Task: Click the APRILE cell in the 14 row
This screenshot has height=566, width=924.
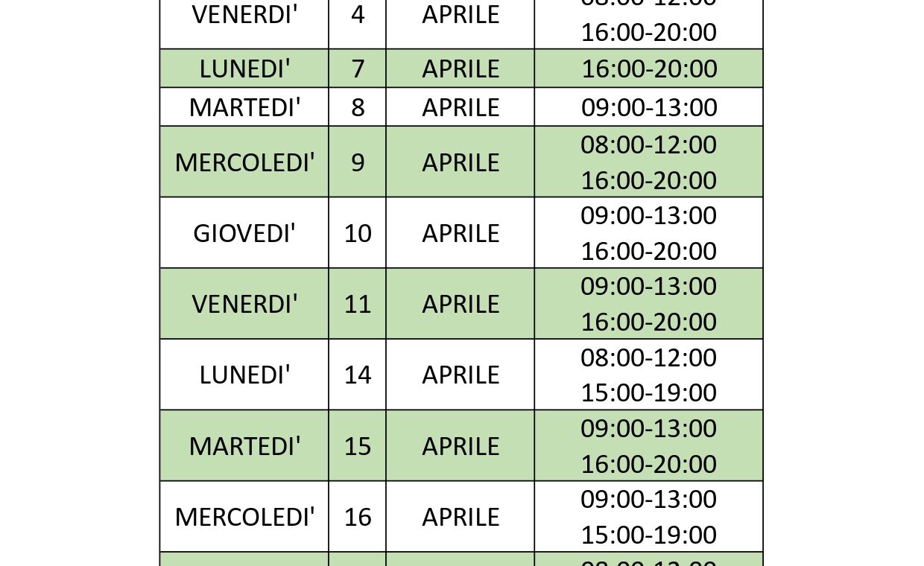Action: [461, 375]
